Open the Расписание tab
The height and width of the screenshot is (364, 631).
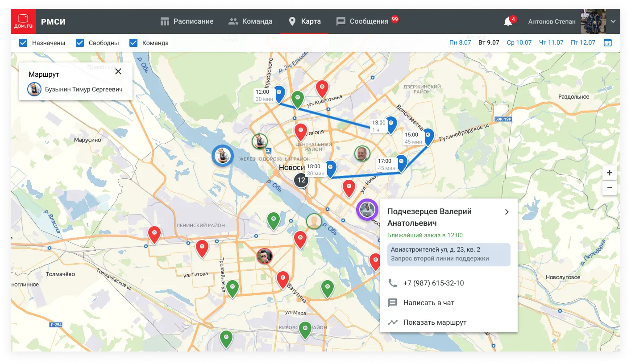187,21
